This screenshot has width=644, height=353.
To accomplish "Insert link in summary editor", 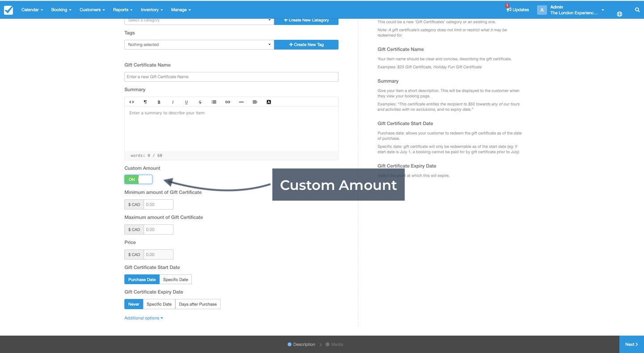I will click(x=228, y=102).
